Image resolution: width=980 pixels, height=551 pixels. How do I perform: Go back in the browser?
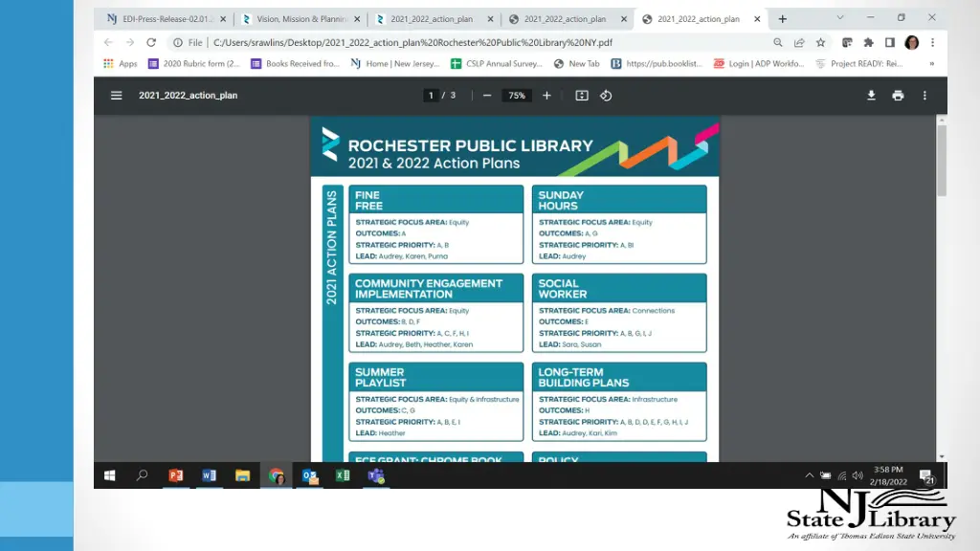108,42
